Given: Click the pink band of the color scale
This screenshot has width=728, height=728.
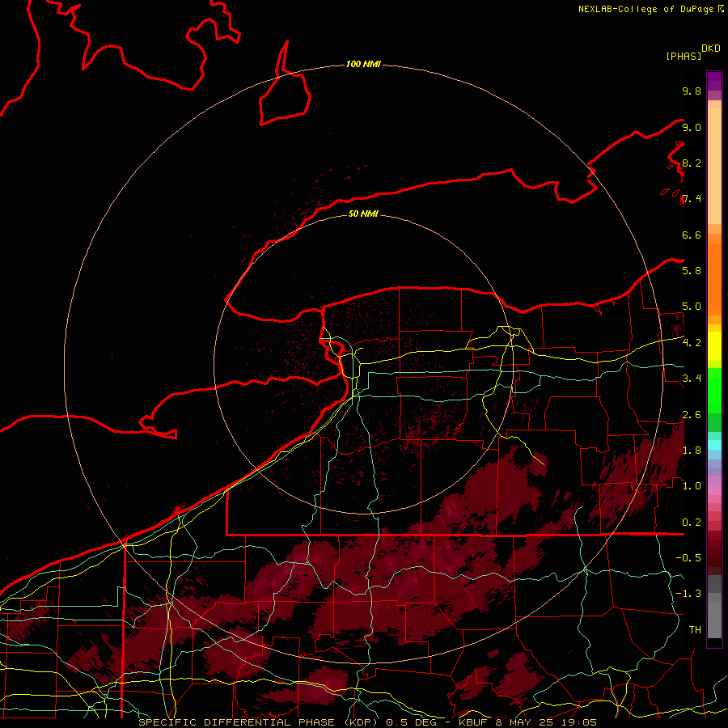Looking at the screenshot, I should click(x=714, y=490).
